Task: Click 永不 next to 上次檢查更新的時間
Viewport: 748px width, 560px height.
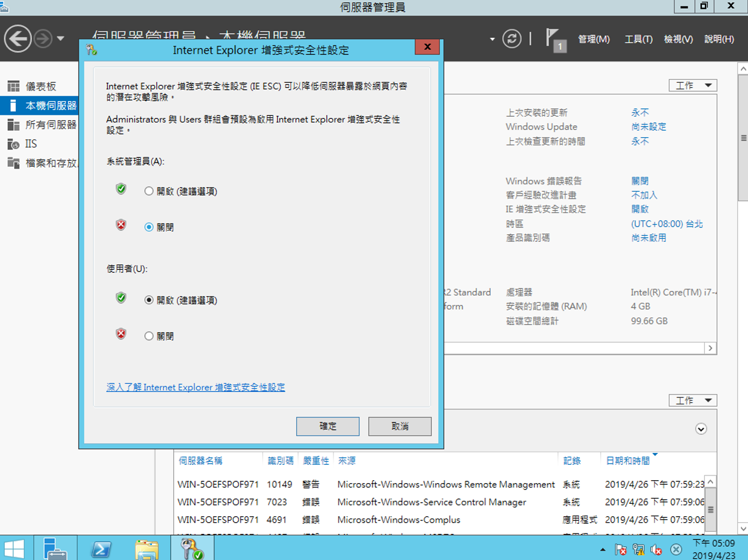Action: click(x=640, y=141)
